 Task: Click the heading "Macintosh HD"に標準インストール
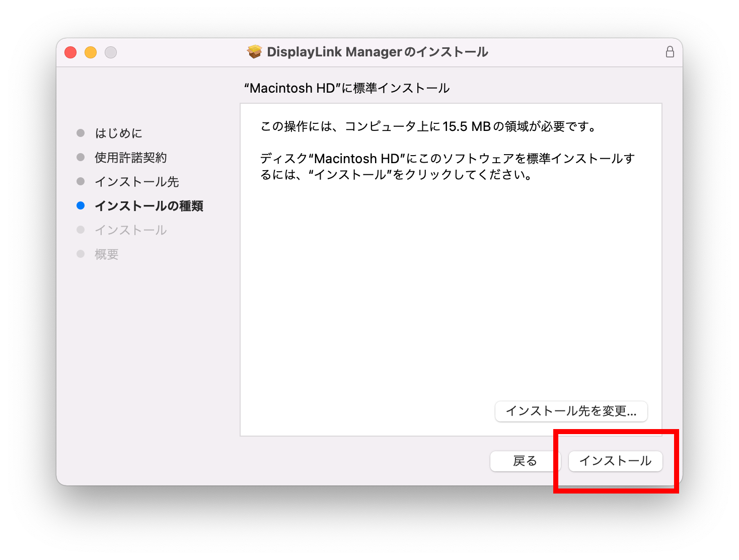pos(347,88)
